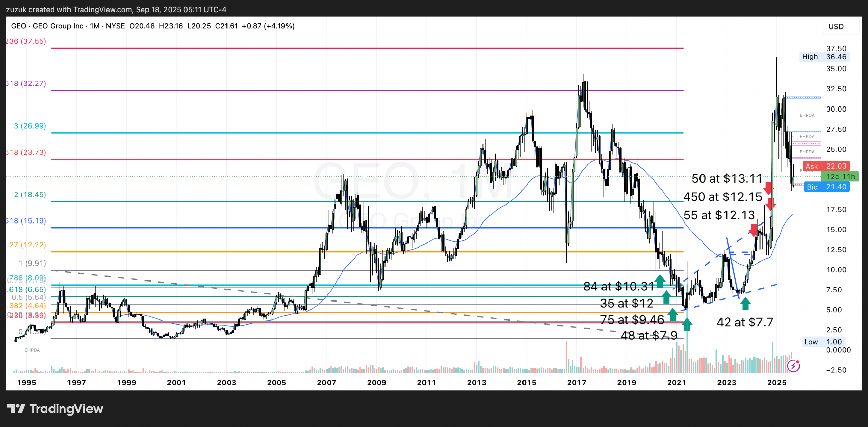Click the green arrow beside "84 at $10.31"
868x427 pixels.
[659, 281]
